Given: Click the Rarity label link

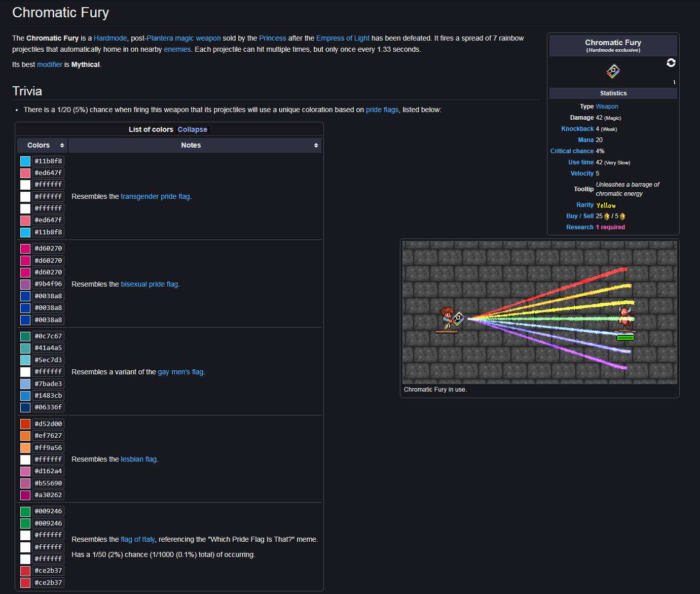Looking at the screenshot, I should click(x=585, y=205).
